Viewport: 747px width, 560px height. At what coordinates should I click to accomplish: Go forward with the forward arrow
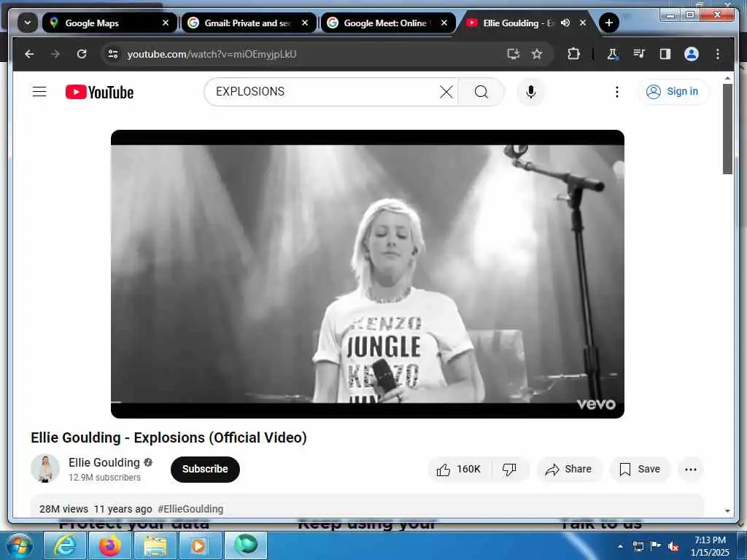click(55, 54)
